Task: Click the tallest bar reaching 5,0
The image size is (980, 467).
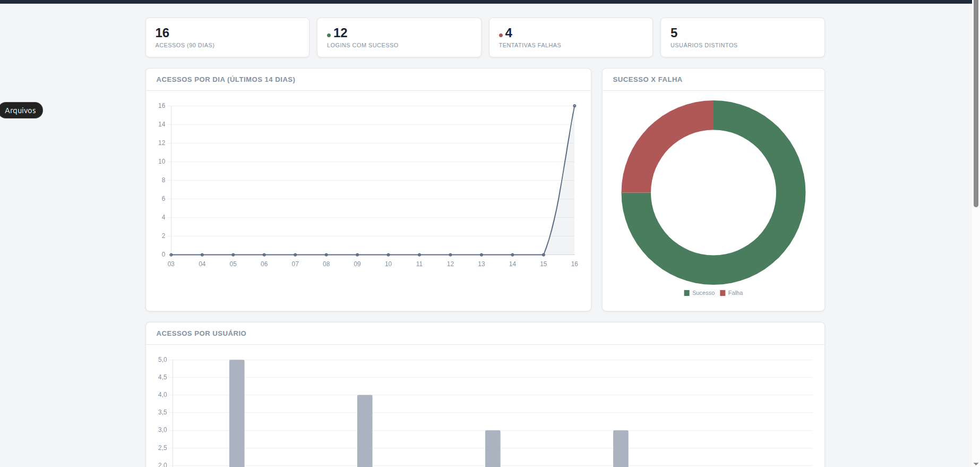Action: click(237, 413)
